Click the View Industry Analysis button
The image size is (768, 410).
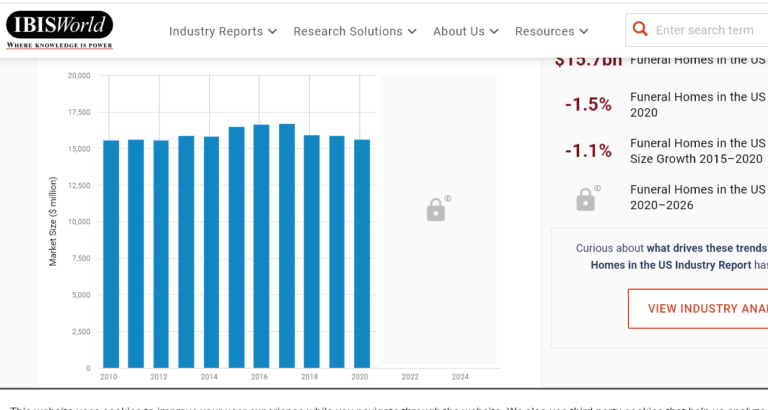point(698,309)
